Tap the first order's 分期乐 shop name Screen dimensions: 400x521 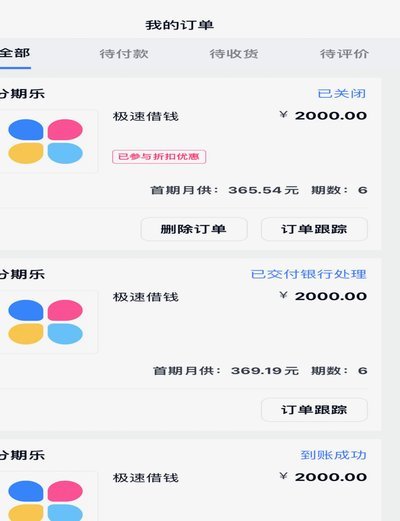tap(22, 94)
